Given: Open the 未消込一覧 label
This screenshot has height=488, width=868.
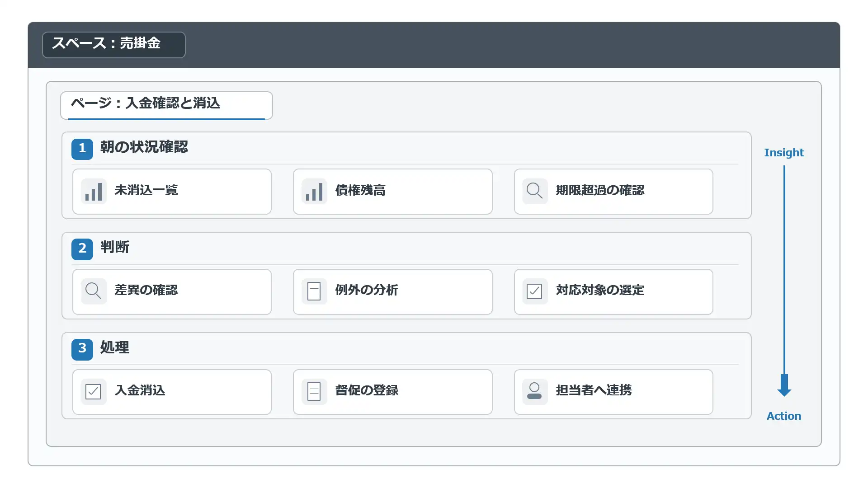Looking at the screenshot, I should point(146,190).
